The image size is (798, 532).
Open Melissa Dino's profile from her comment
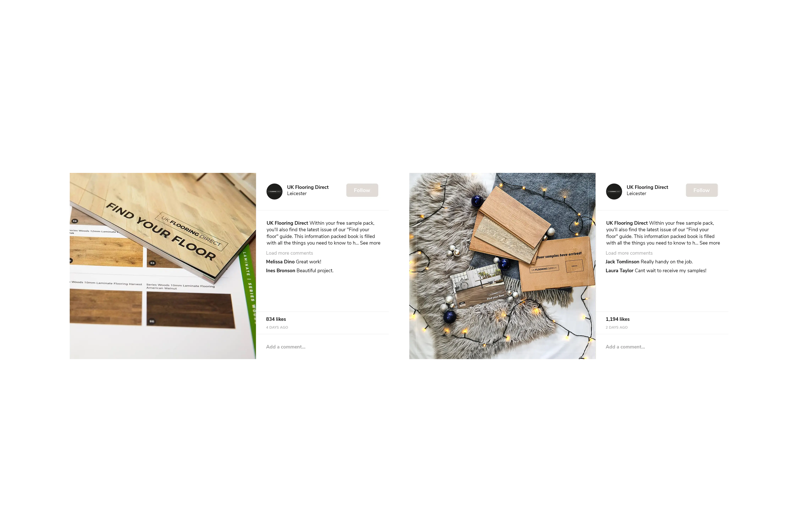coord(280,262)
